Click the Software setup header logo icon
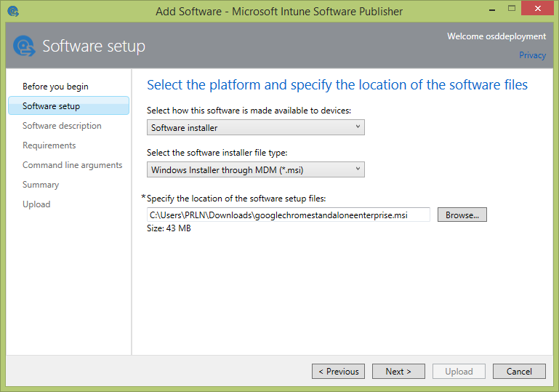This screenshot has width=559, height=392. pyautogui.click(x=24, y=46)
